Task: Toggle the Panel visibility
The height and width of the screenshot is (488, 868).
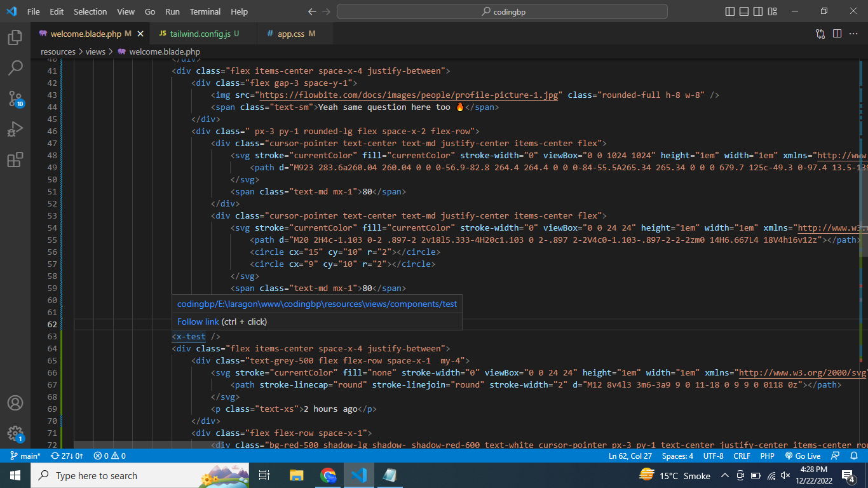Action: (743, 11)
